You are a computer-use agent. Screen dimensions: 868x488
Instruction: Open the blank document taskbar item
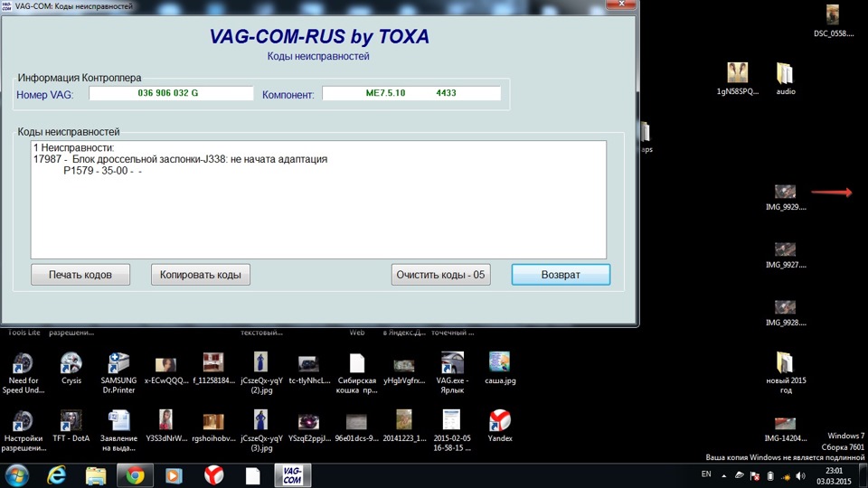tap(253, 476)
